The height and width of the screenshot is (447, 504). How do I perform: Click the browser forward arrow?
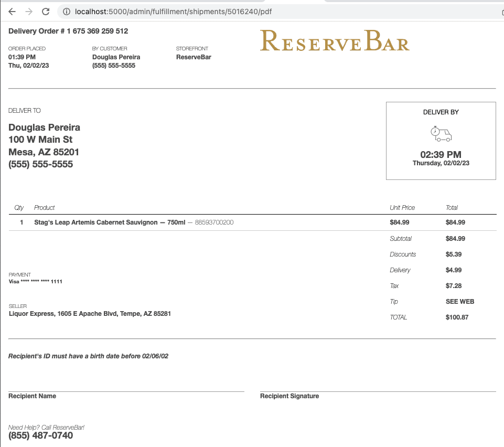(29, 12)
